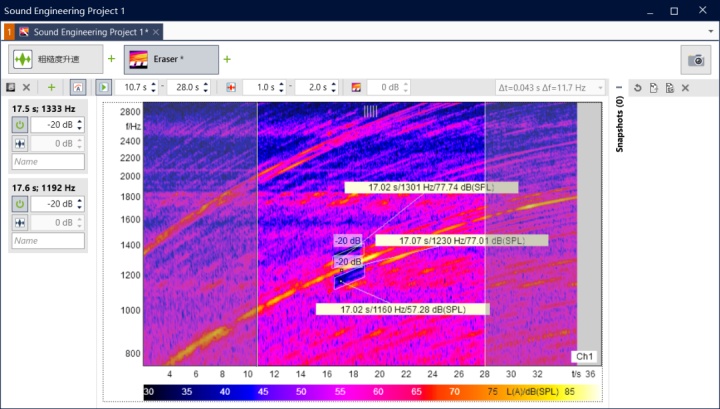Click the 17.02 s/1301 Hz/77.74 dB cursor label

[431, 187]
